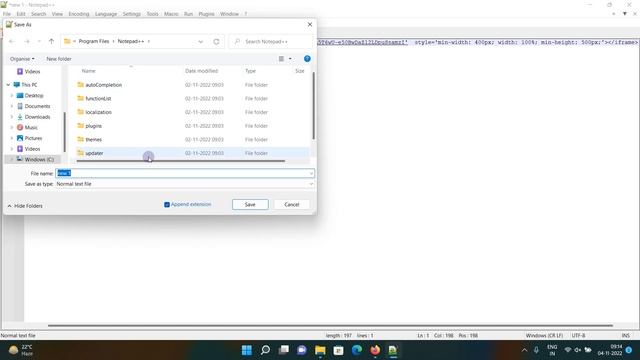Image resolution: width=640 pixels, height=360 pixels.
Task: Open the Save As help icon
Action: (x=307, y=59)
